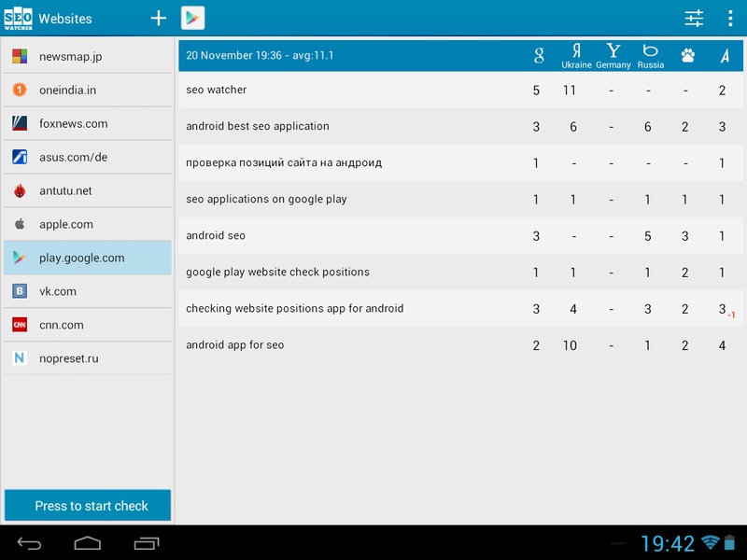Click Google position 5 for 'seo watcher'
The width and height of the screenshot is (747, 560).
536,90
